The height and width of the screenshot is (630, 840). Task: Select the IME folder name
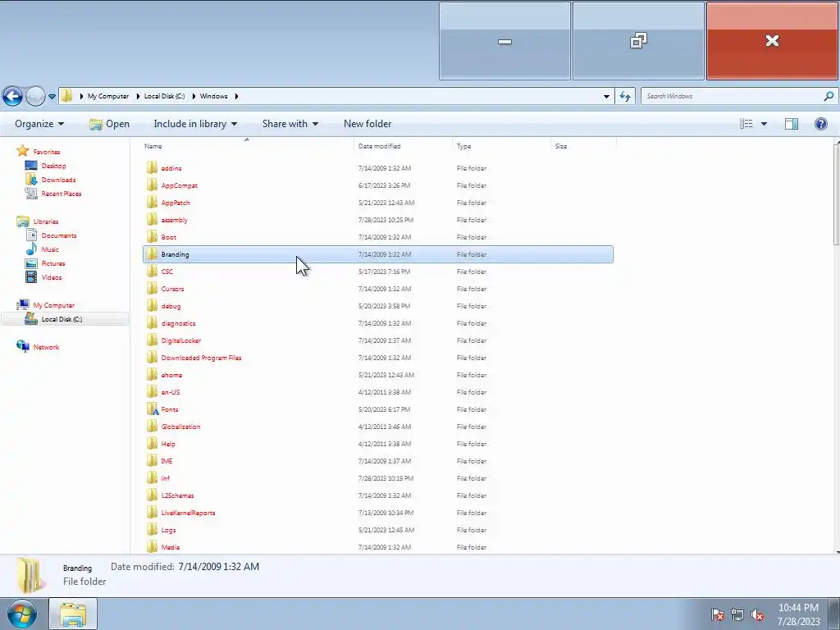[167, 461]
